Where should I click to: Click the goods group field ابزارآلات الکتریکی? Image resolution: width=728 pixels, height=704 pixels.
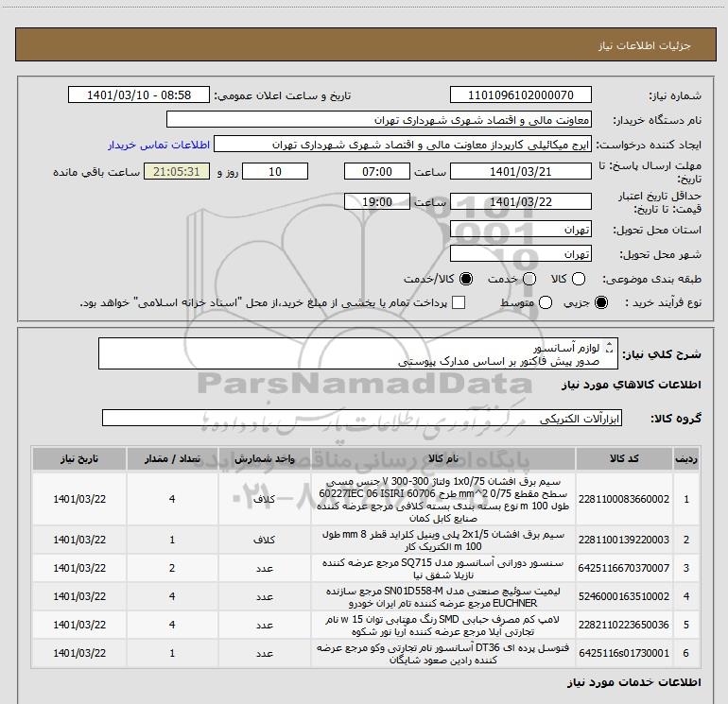362,418
